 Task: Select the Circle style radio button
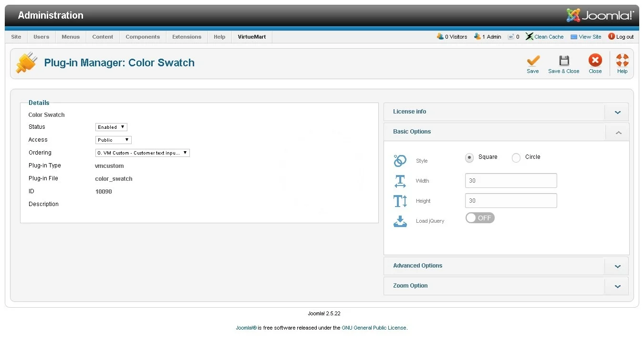pyautogui.click(x=516, y=157)
